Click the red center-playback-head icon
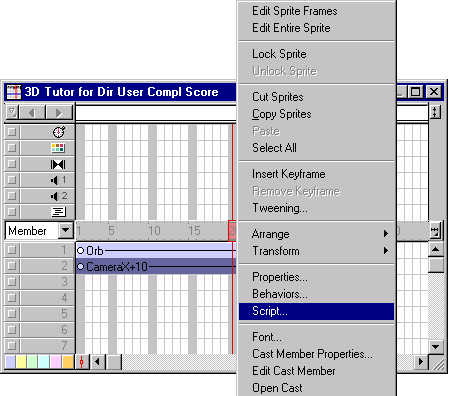 click(x=81, y=362)
